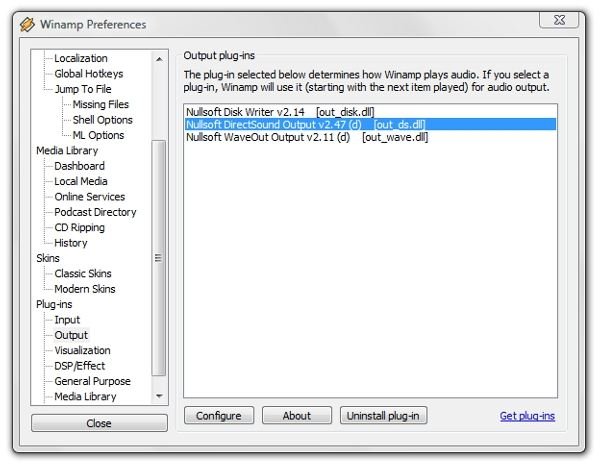Select General Purpose plug-ins
Image resolution: width=600 pixels, height=464 pixels.
[x=92, y=381]
